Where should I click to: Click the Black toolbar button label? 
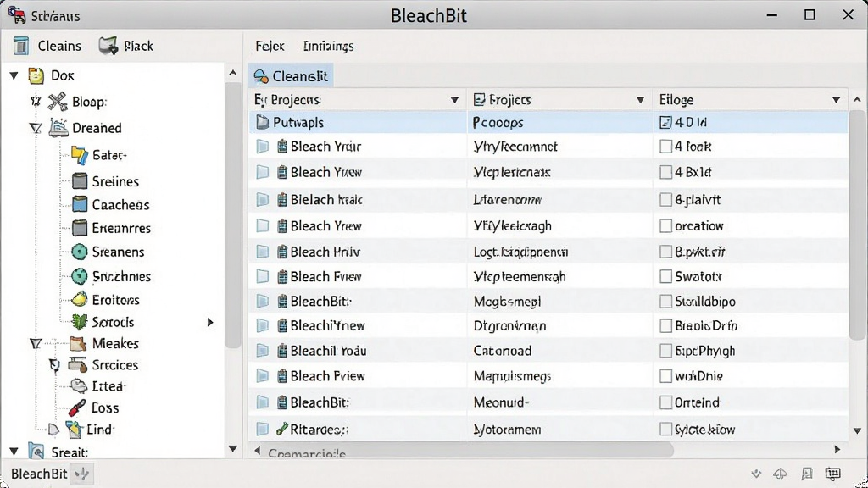point(138,46)
